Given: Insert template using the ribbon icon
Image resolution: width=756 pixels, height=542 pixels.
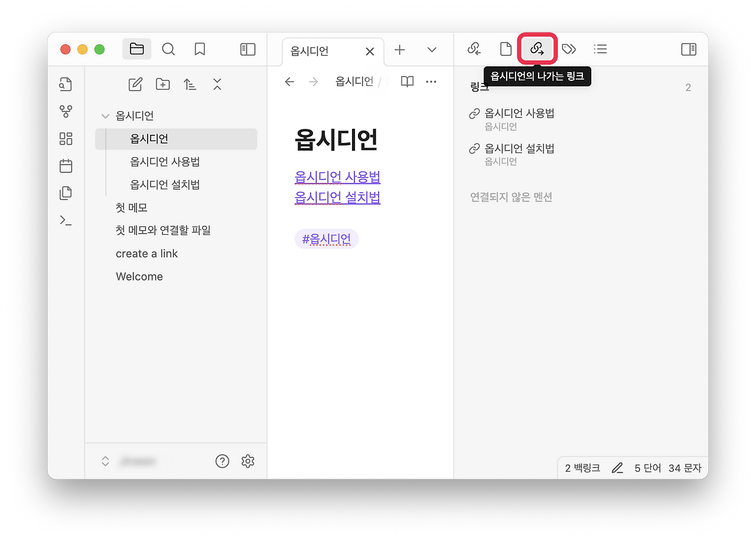Looking at the screenshot, I should click(66, 193).
